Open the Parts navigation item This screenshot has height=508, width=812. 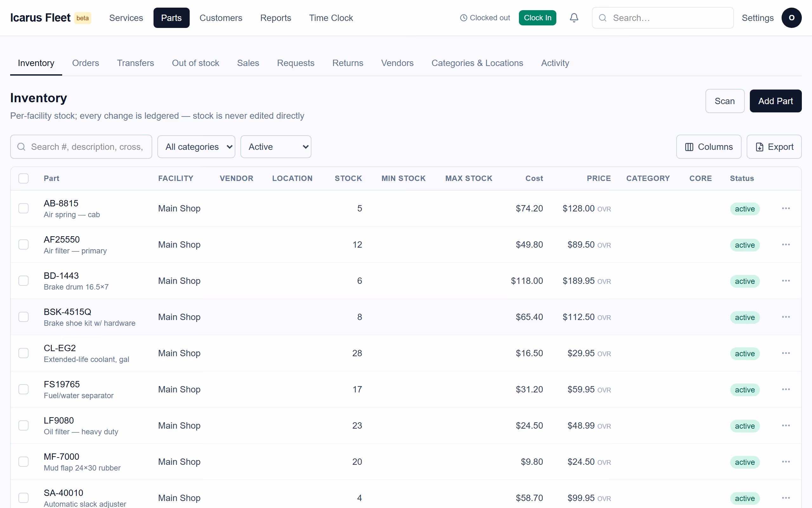pyautogui.click(x=172, y=18)
